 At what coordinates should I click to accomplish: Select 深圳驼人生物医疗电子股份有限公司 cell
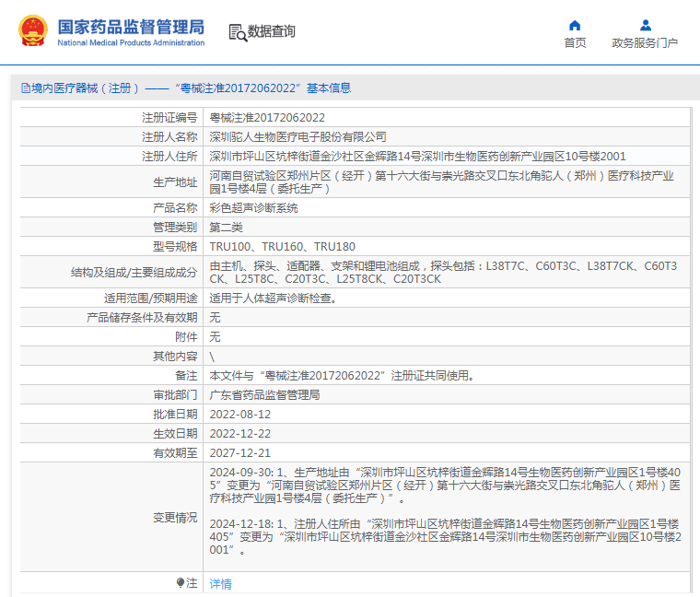point(297,136)
